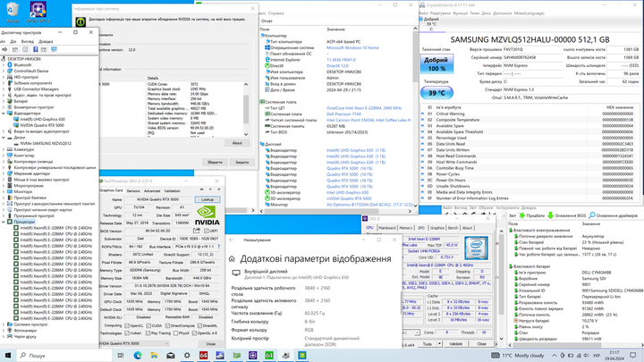Select NVIDIA Quadro RTX 5000 in Device Manager
The image size is (644, 362).
click(42, 125)
